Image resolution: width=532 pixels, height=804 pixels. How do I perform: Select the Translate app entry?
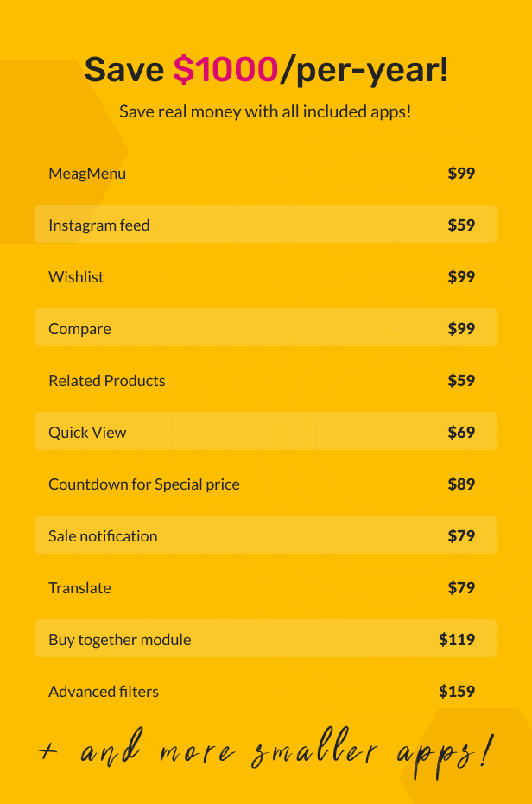[x=79, y=588]
